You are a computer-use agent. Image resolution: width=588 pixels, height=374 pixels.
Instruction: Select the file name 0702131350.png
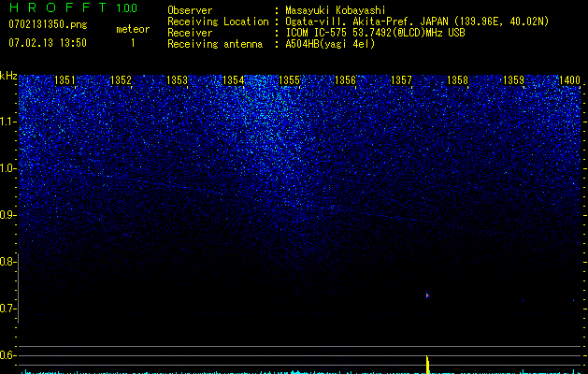[48, 24]
